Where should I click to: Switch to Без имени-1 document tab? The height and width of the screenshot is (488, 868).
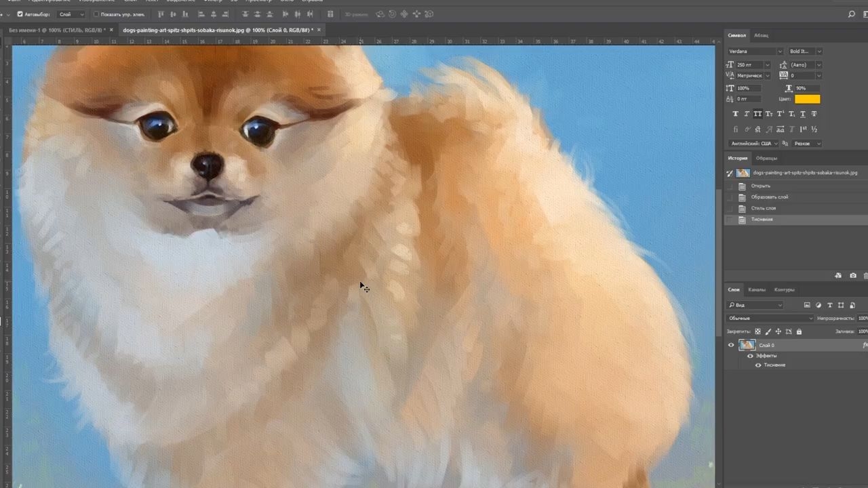[56, 30]
